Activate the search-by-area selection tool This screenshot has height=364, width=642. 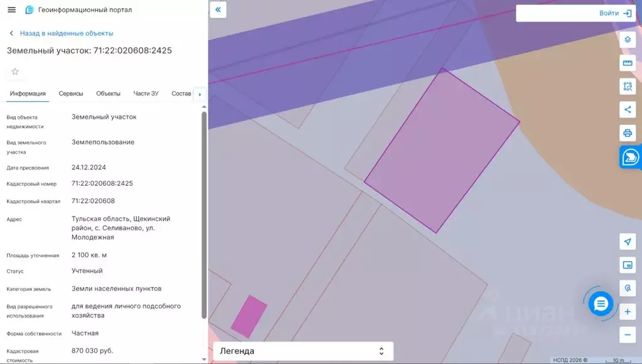tap(627, 86)
